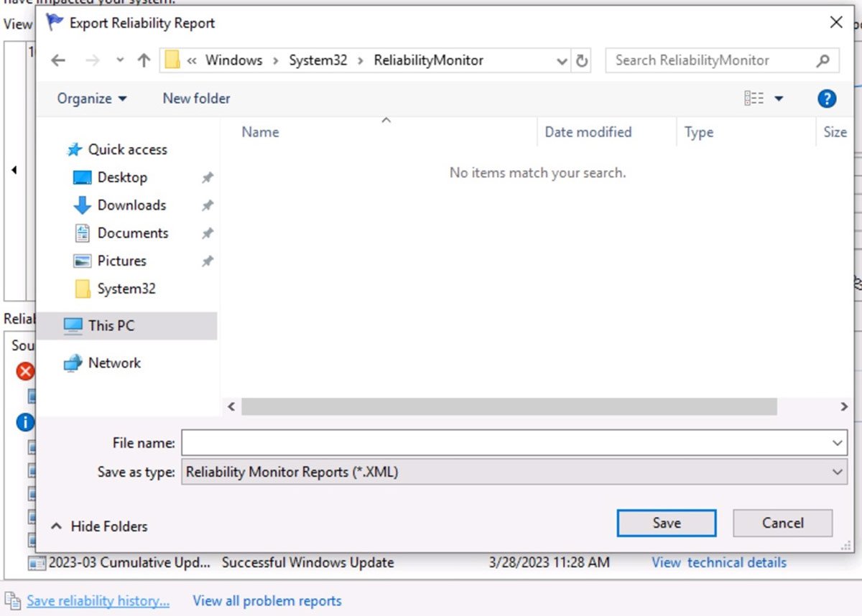
Task: Refresh the ReliabilityMonitor folder view
Action: 583,61
